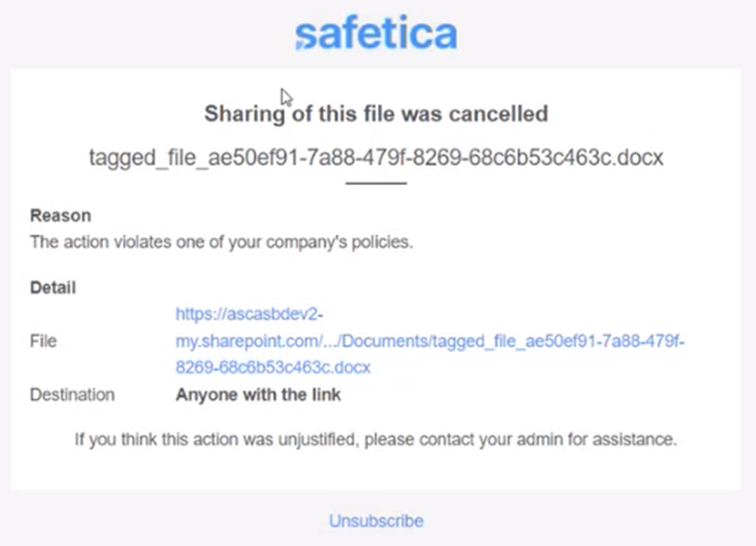Click the 'File' row label

pos(44,341)
